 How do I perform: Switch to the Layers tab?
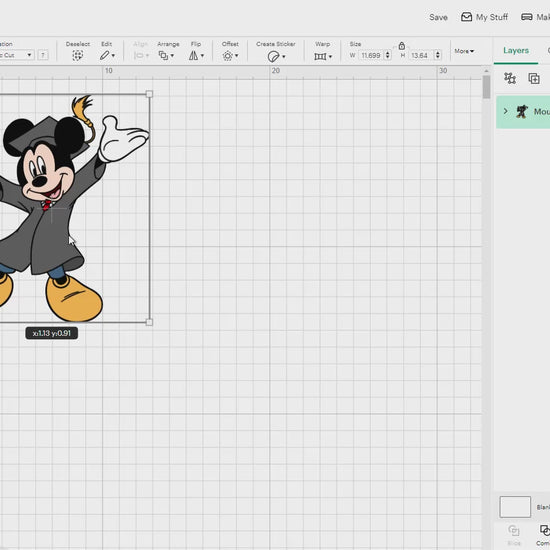[516, 51]
